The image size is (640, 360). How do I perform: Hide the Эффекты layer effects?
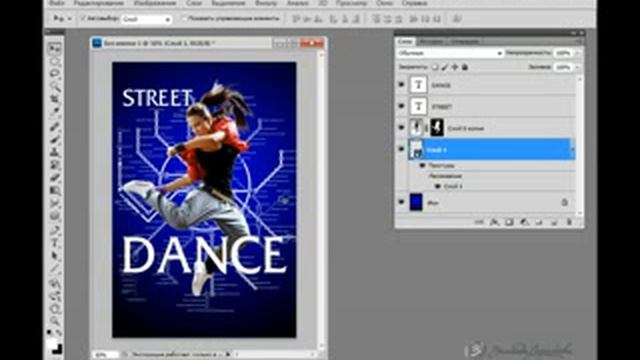tap(422, 165)
